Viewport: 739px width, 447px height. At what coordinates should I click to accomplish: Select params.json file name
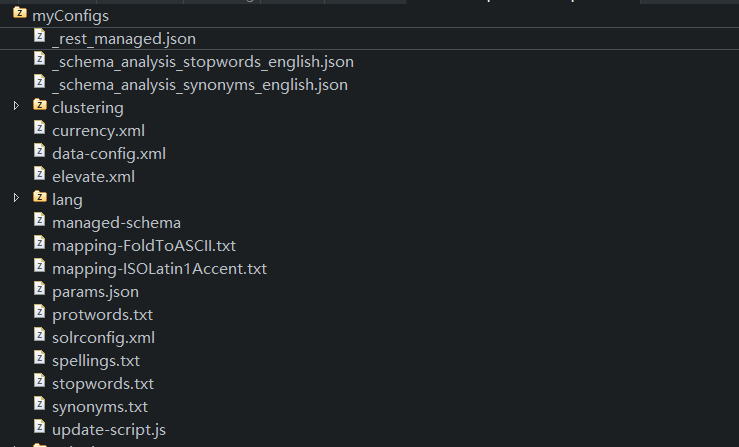click(x=95, y=292)
